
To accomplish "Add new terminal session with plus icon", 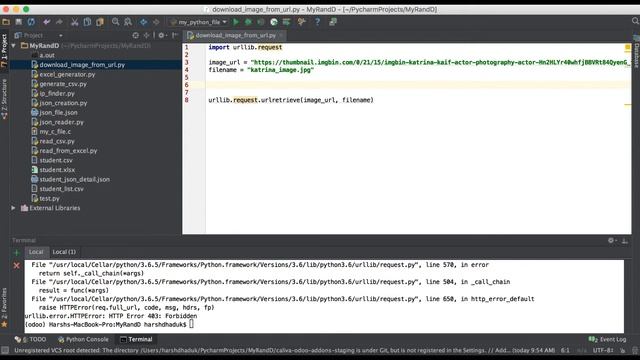I will pyautogui.click(x=17, y=253).
